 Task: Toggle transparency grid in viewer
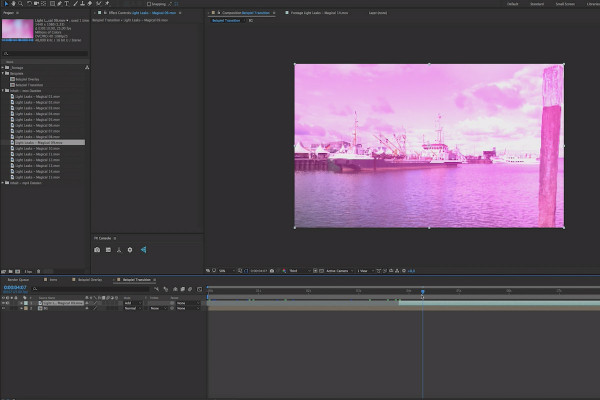pos(321,271)
